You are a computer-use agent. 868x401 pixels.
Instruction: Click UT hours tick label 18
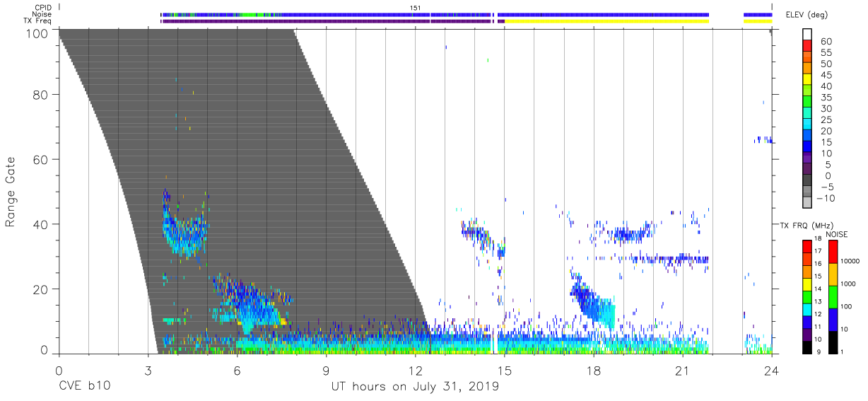pos(594,371)
